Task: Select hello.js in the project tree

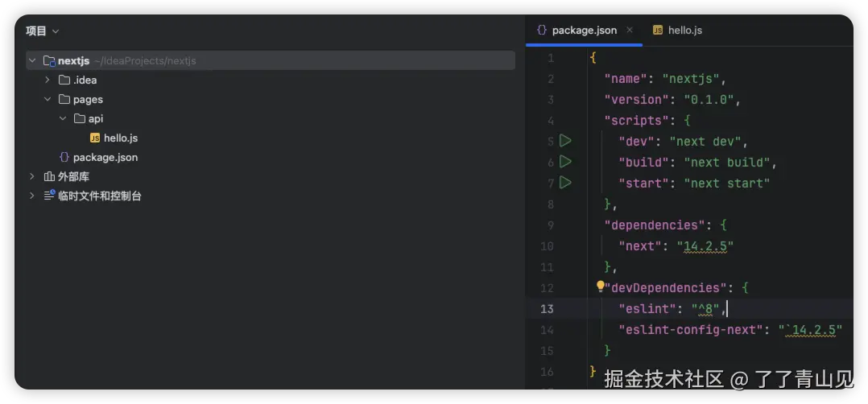Action: [121, 138]
